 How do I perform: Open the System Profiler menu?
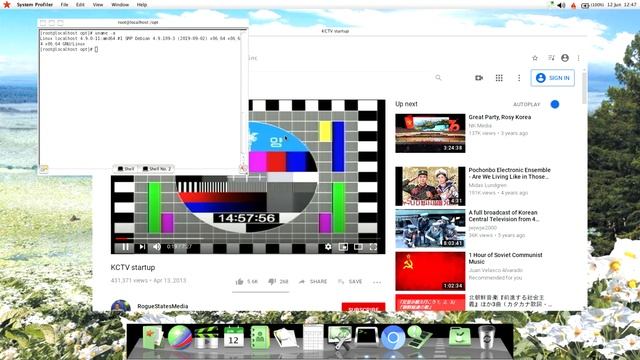[x=35, y=4]
